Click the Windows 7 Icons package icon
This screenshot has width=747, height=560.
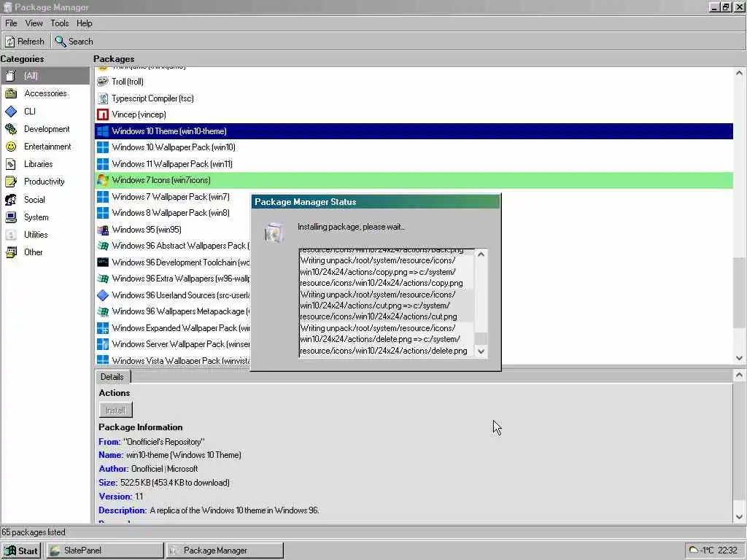pyautogui.click(x=102, y=180)
